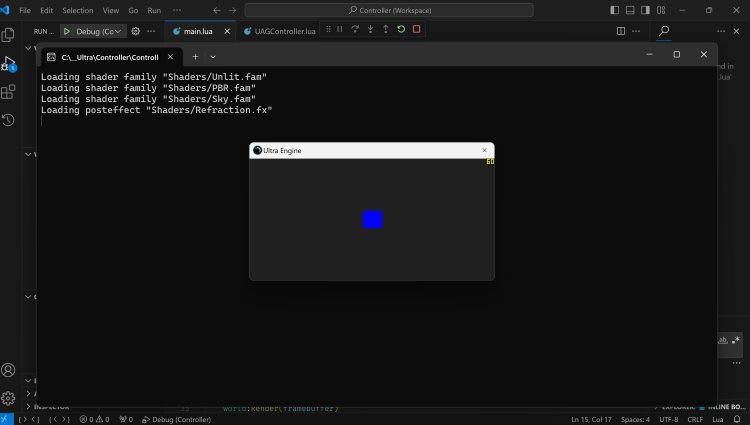Image resolution: width=750 pixels, height=425 pixels.
Task: Step over in debug toolbar
Action: (355, 30)
